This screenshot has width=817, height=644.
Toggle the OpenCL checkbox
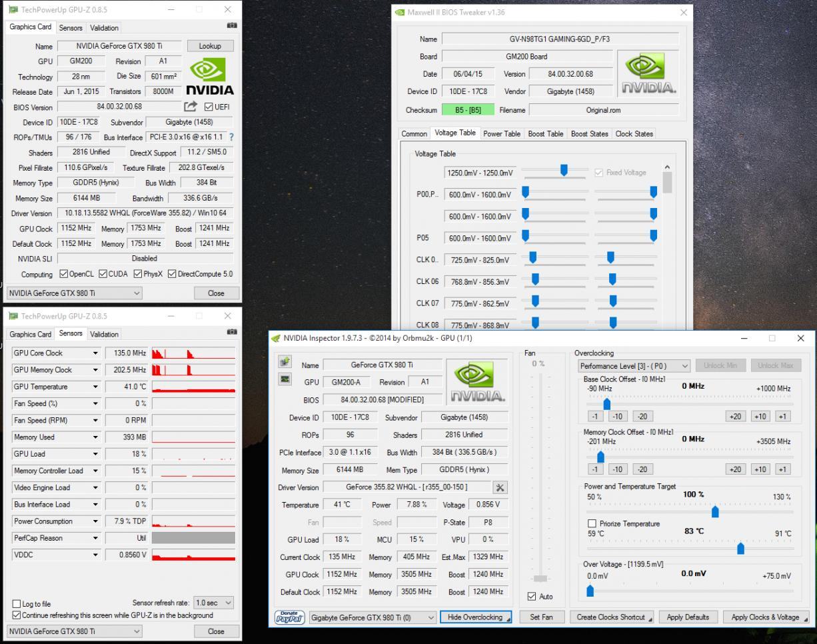[64, 274]
